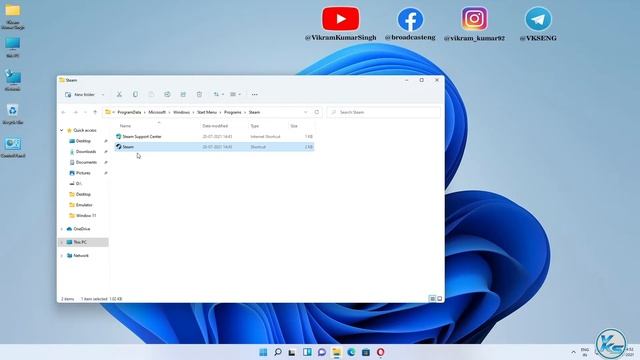Click Microsoft in the address breadcrumb
The image size is (640, 360).
[x=157, y=112]
